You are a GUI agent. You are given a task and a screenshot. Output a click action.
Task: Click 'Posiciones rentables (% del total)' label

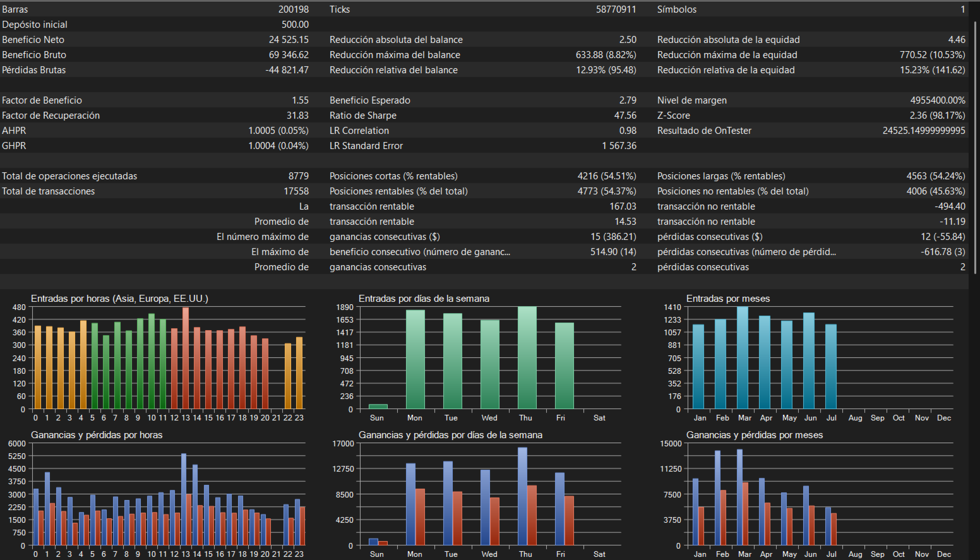tap(398, 191)
